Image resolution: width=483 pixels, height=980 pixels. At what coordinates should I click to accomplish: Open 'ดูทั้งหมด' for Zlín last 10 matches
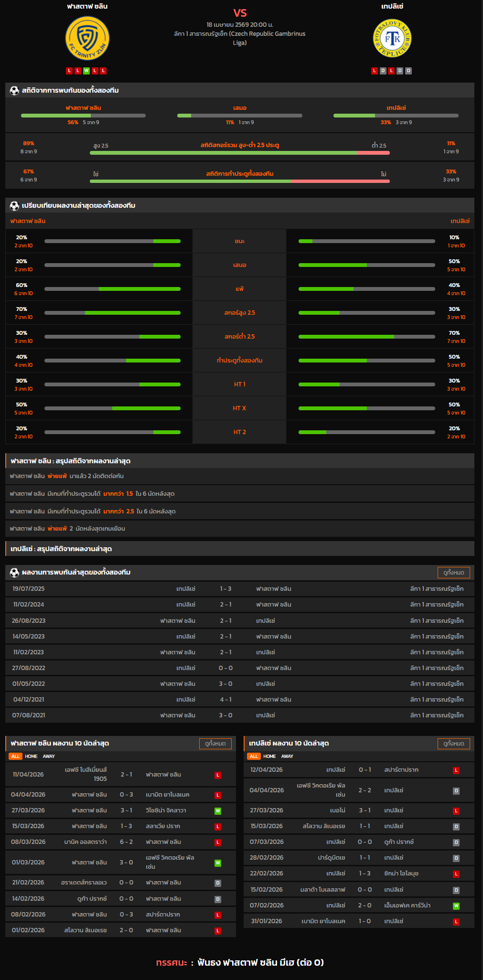(215, 744)
